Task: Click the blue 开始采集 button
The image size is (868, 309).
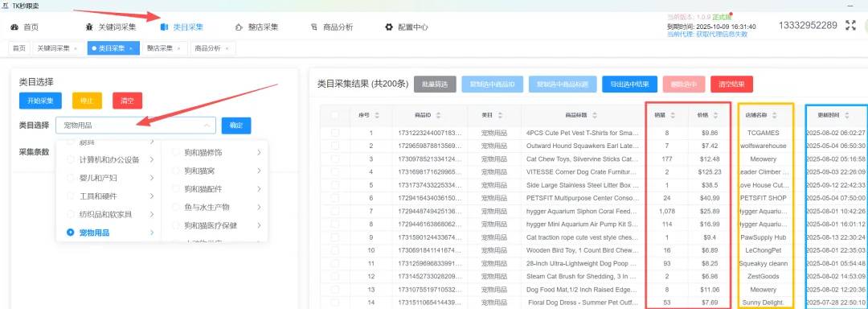Action: 40,101
